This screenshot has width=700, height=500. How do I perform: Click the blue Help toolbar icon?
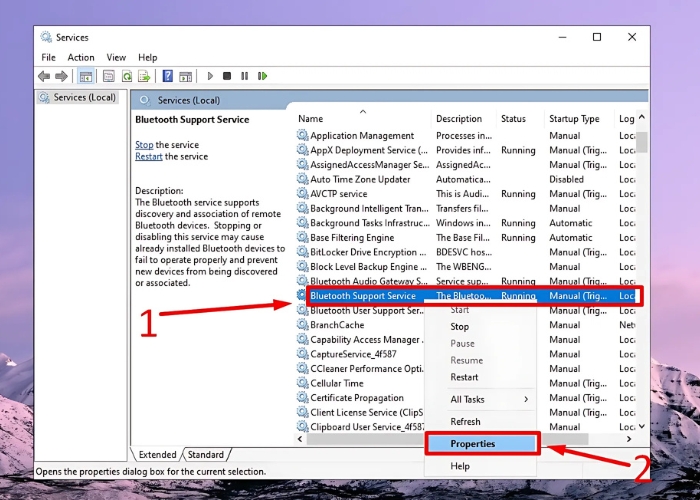pos(167,76)
